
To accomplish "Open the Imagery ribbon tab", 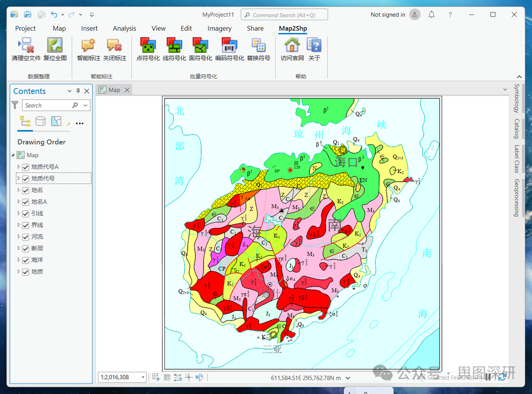I will 219,29.
